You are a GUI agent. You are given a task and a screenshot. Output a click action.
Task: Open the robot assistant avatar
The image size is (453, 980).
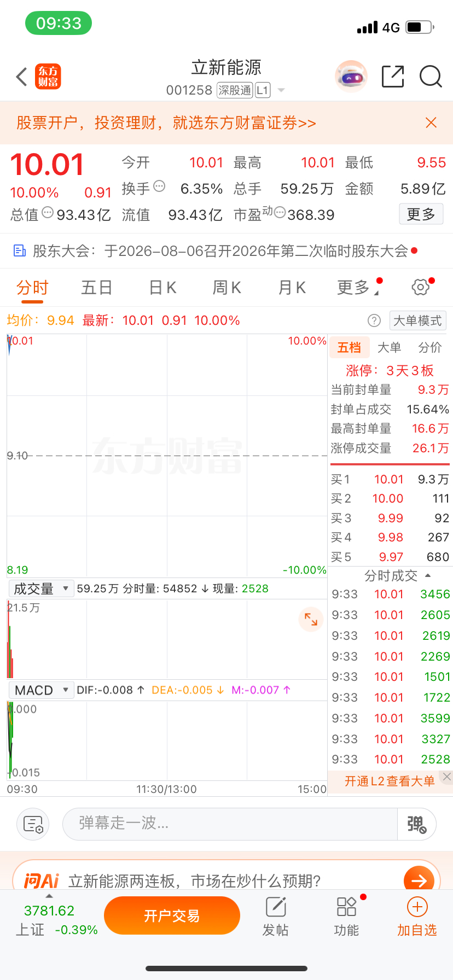(351, 77)
